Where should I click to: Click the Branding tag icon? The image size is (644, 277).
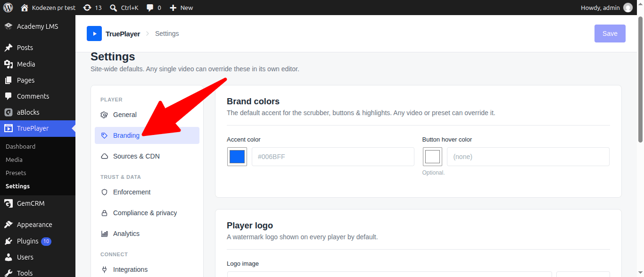click(x=105, y=135)
